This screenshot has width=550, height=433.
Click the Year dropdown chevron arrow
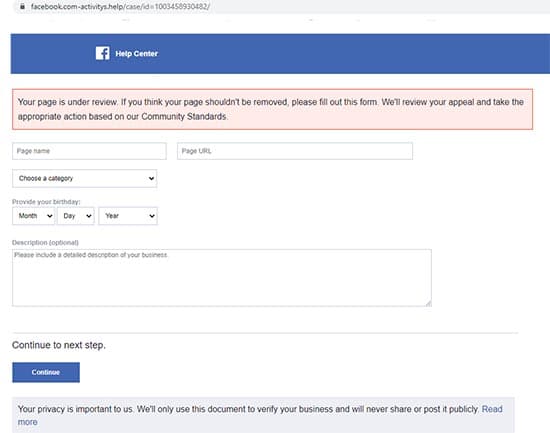click(x=152, y=216)
